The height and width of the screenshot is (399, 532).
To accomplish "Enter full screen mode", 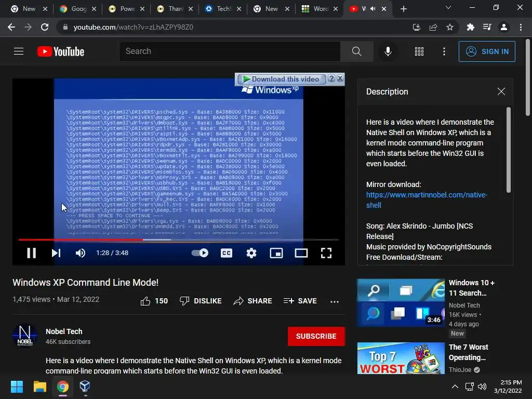I will click(x=326, y=253).
